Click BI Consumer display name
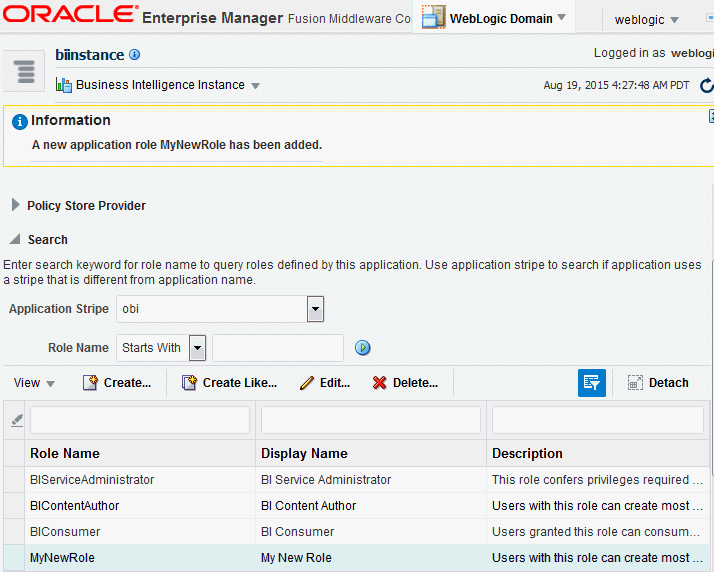714x572 pixels. pyautogui.click(x=297, y=531)
